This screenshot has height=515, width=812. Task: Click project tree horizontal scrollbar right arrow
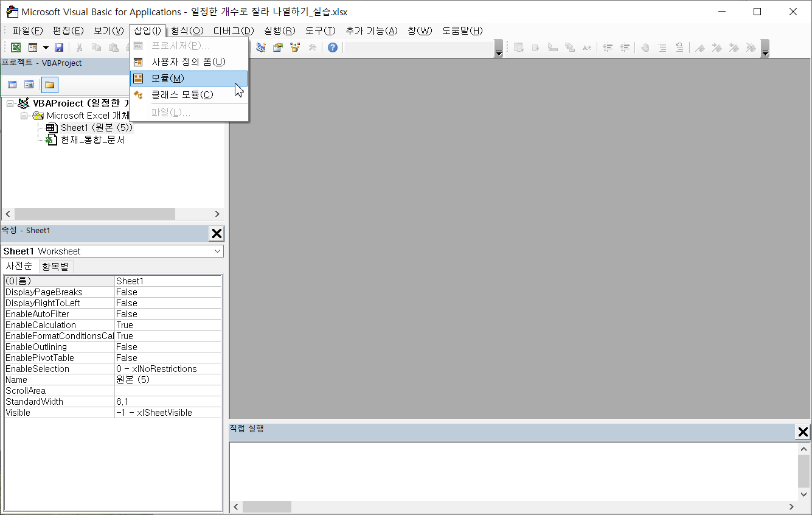pyautogui.click(x=217, y=214)
